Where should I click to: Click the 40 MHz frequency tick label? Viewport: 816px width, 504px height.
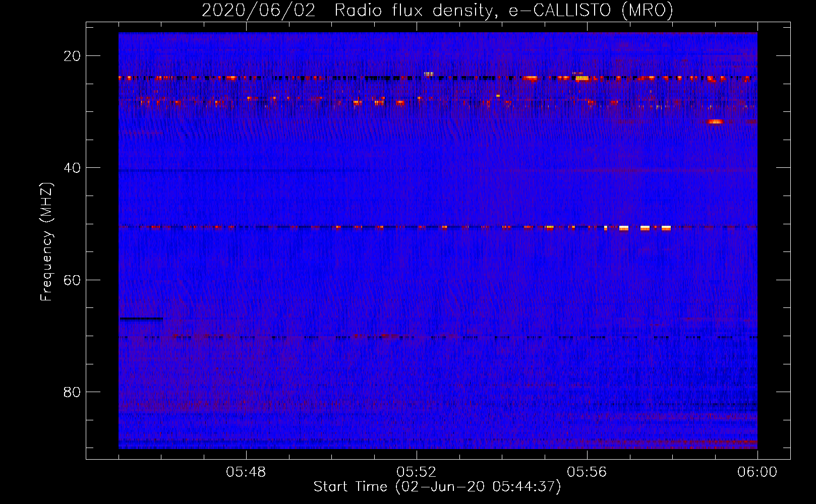pyautogui.click(x=72, y=168)
